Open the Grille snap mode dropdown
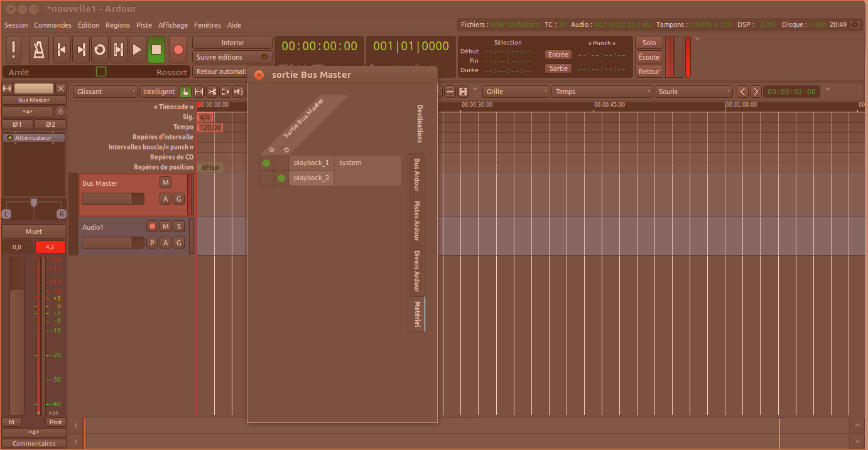The width and height of the screenshot is (868, 450). pyautogui.click(x=516, y=92)
